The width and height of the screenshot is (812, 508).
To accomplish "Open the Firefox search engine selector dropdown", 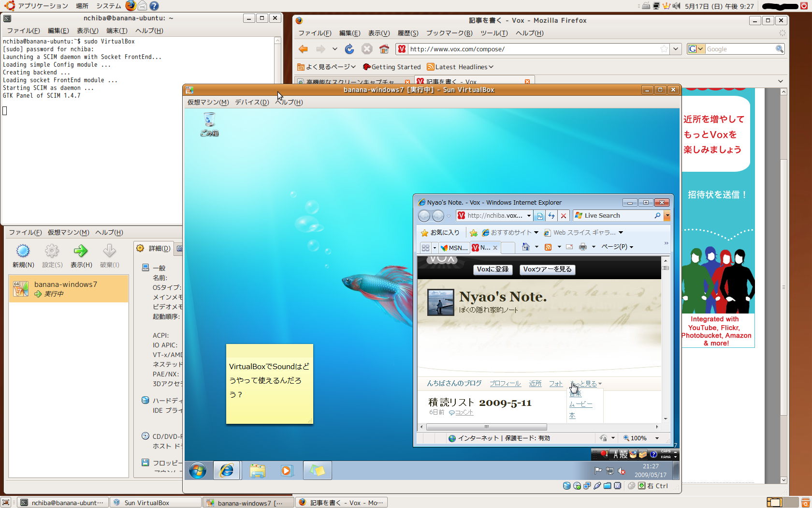I will point(696,49).
